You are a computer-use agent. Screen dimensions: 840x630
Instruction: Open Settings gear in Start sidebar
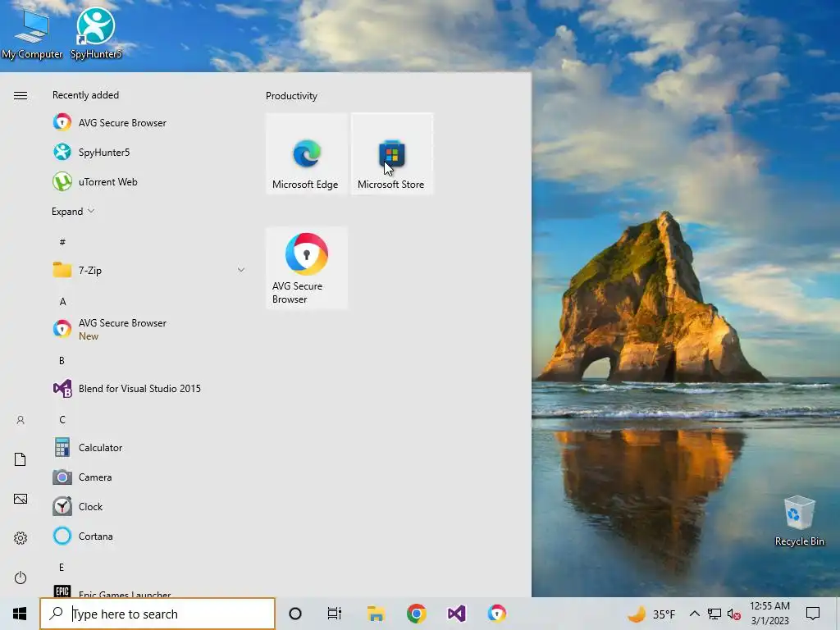point(21,538)
